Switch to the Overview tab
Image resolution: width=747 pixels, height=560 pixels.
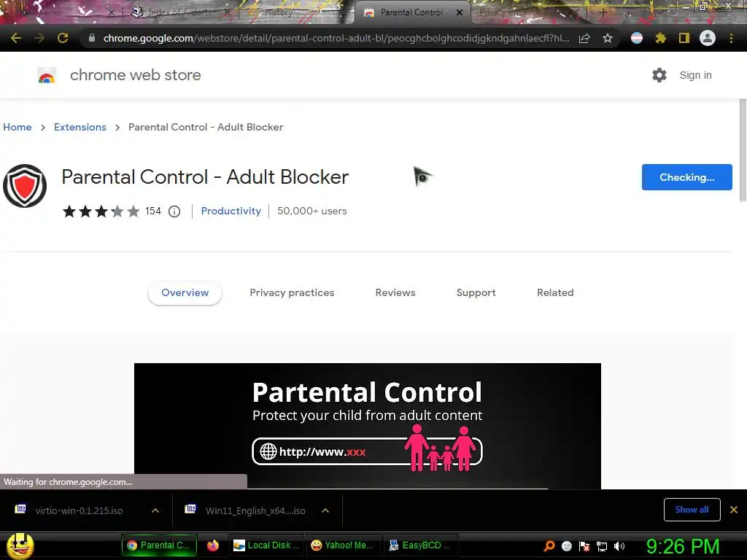pyautogui.click(x=185, y=293)
